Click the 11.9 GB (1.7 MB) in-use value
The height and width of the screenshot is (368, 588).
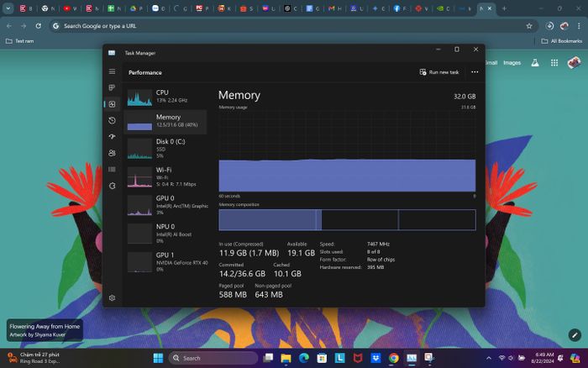click(249, 253)
